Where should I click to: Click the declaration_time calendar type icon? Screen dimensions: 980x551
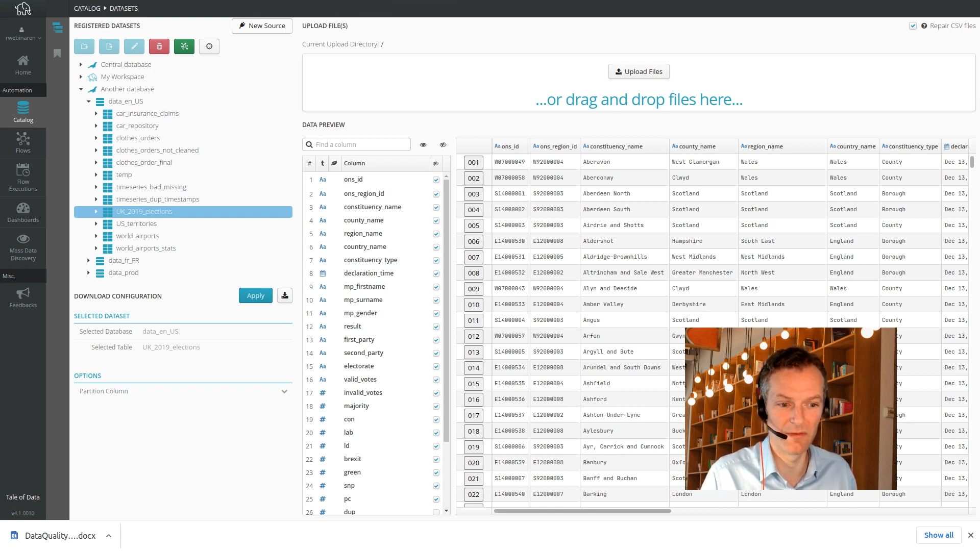click(x=323, y=273)
